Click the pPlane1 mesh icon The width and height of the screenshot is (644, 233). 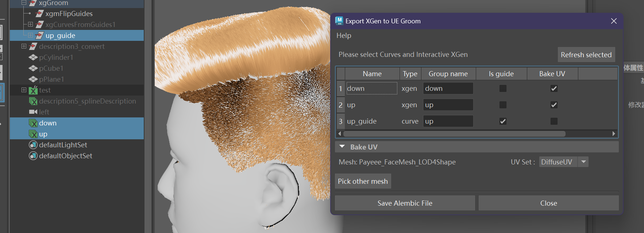click(33, 79)
